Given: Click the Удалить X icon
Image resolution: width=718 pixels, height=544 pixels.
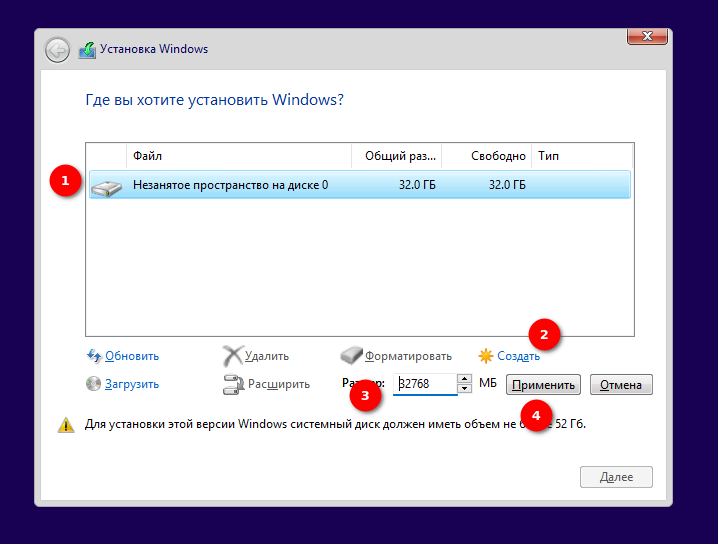Looking at the screenshot, I should point(233,356).
